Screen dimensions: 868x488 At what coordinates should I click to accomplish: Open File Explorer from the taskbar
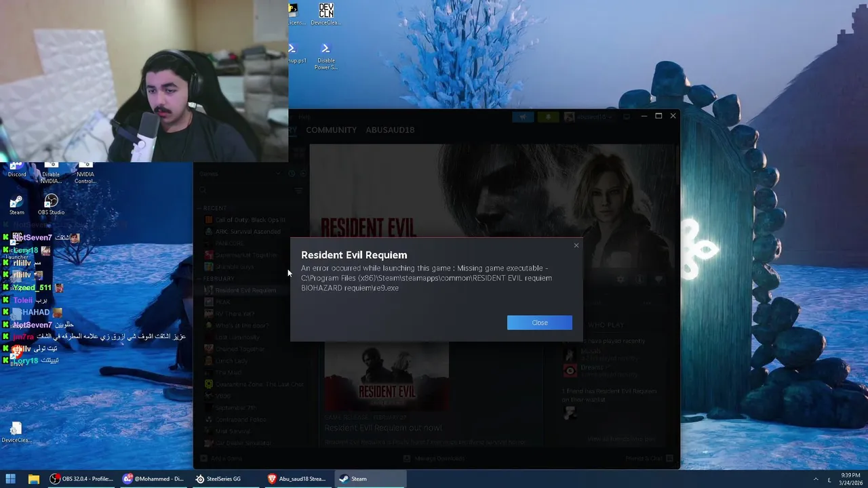33,479
